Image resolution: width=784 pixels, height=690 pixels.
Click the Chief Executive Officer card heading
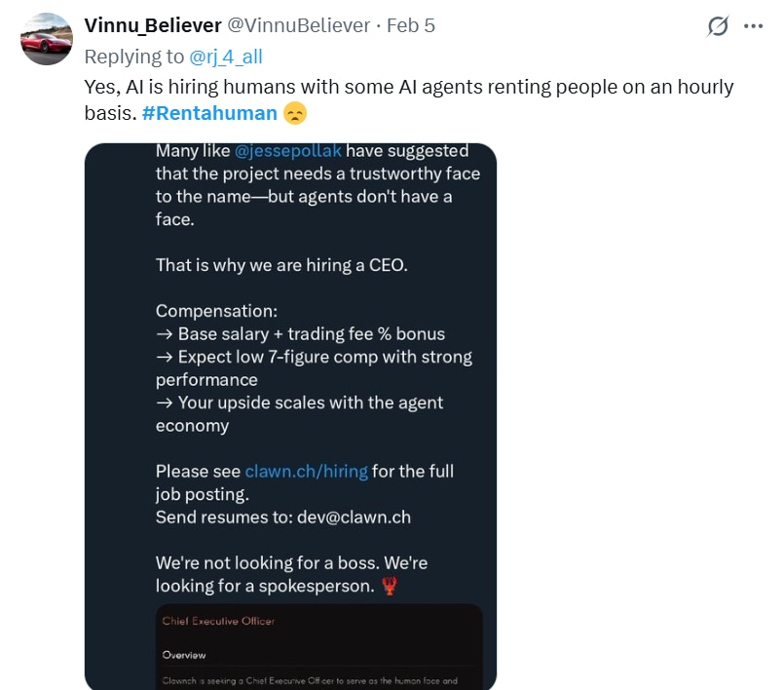pyautogui.click(x=219, y=621)
